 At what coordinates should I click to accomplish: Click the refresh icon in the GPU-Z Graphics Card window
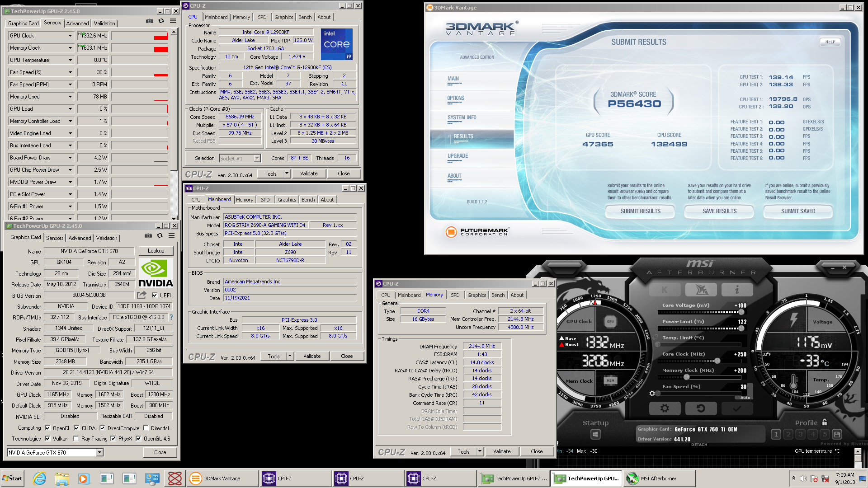[160, 235]
